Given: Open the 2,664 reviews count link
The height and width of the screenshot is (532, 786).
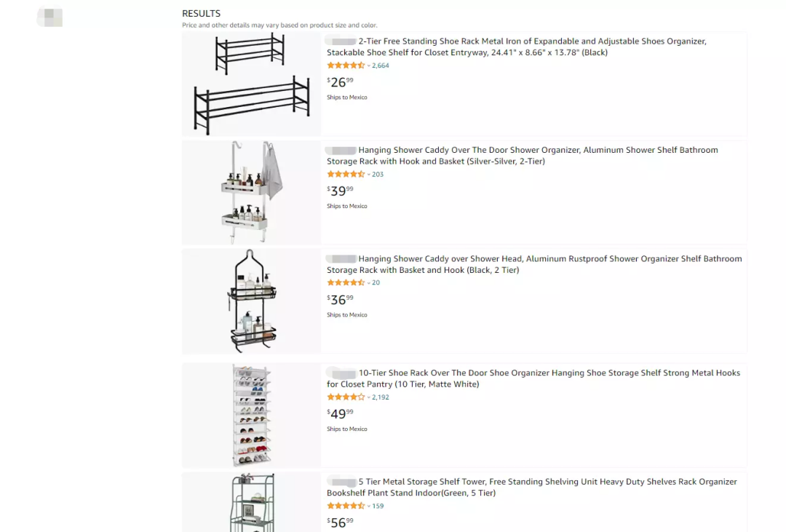Looking at the screenshot, I should 381,65.
